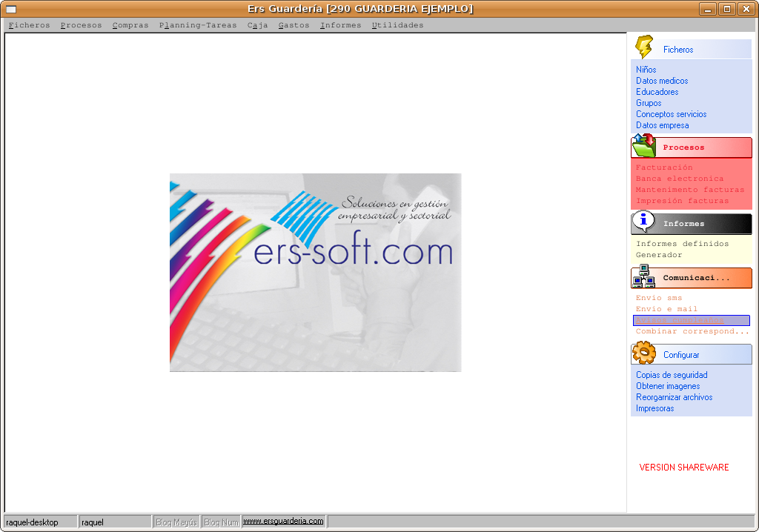Screen dimensions: 759x532
Task: Close the Ers Guardería window
Action: 746,9
